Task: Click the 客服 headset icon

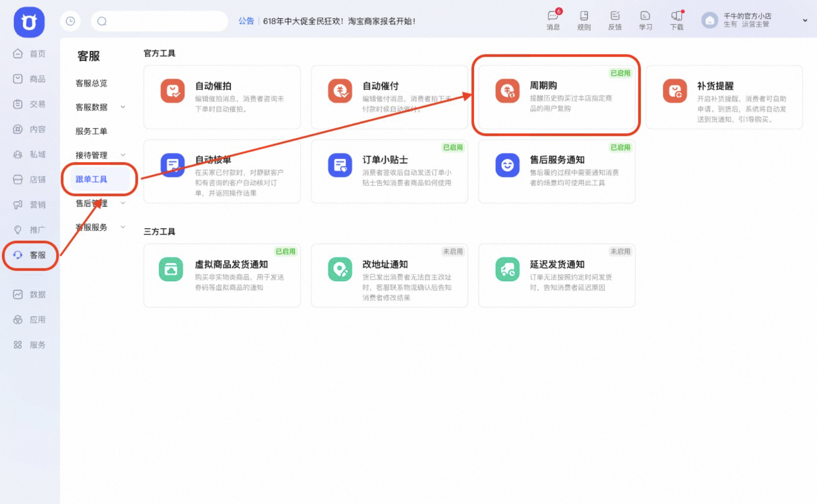Action: point(18,255)
